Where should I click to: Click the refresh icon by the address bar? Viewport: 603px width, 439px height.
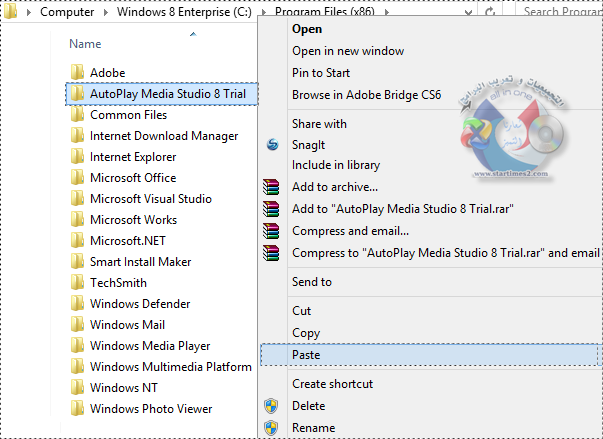tap(490, 12)
